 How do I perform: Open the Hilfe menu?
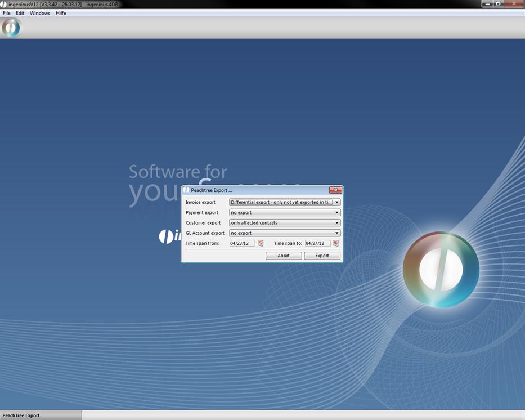[61, 13]
